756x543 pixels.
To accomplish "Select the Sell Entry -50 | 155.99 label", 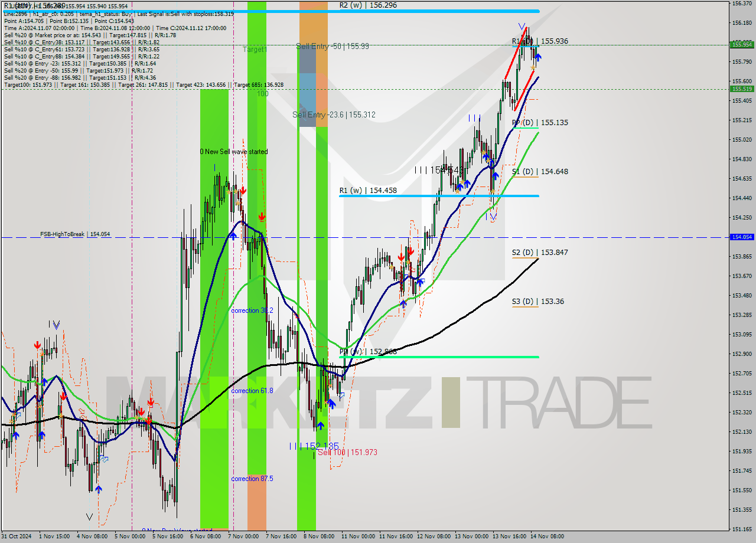I will [x=333, y=46].
